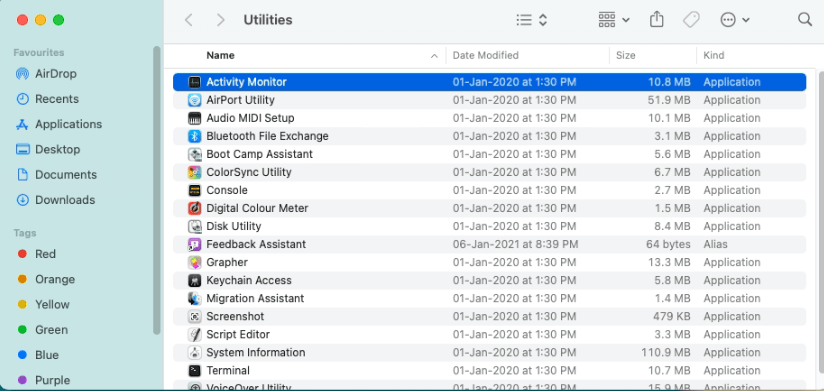This screenshot has width=824, height=391.
Task: Select the Boot Camp Assistant name text
Action: 259,154
